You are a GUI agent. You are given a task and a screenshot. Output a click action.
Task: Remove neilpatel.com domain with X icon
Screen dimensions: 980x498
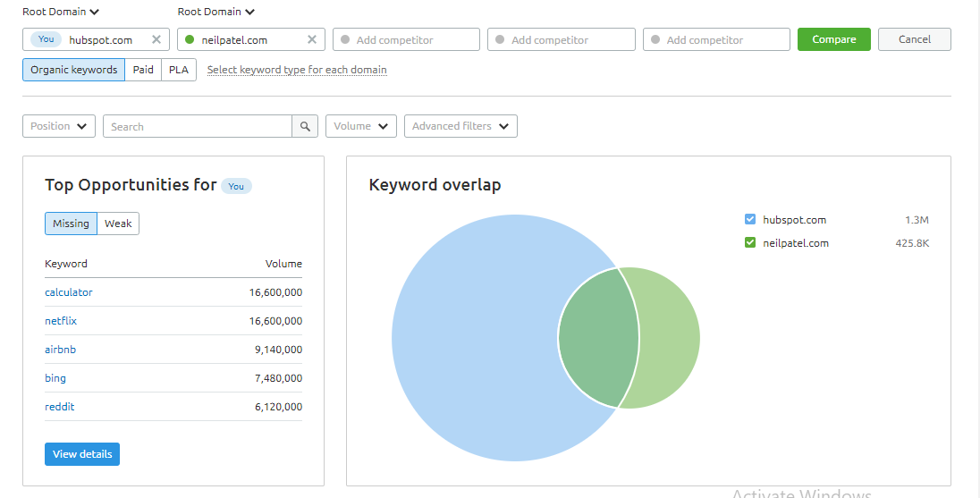[x=312, y=39]
